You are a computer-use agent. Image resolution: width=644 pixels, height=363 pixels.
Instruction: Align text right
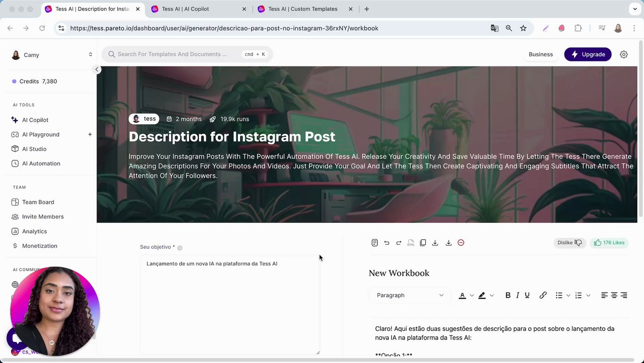[x=624, y=295]
